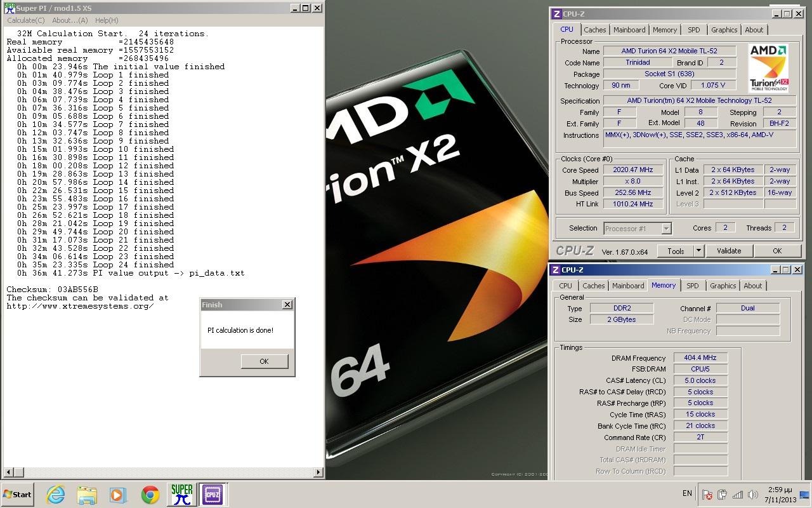Close the Finish dialog
The image size is (812, 508).
pos(287,305)
